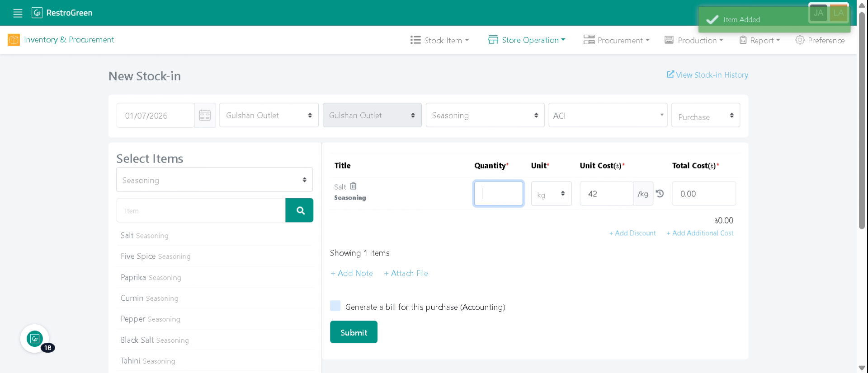
Task: Open the ACI supplier dropdown
Action: point(608,115)
